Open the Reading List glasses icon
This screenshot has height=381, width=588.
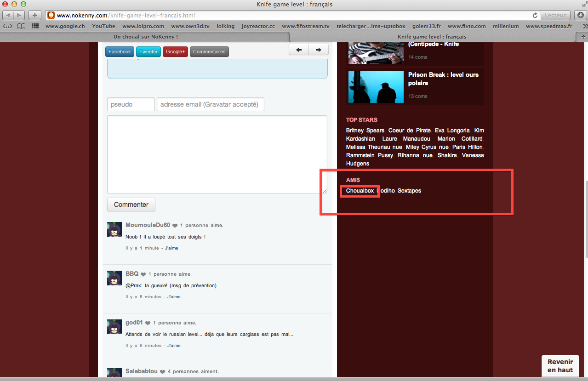click(x=8, y=26)
